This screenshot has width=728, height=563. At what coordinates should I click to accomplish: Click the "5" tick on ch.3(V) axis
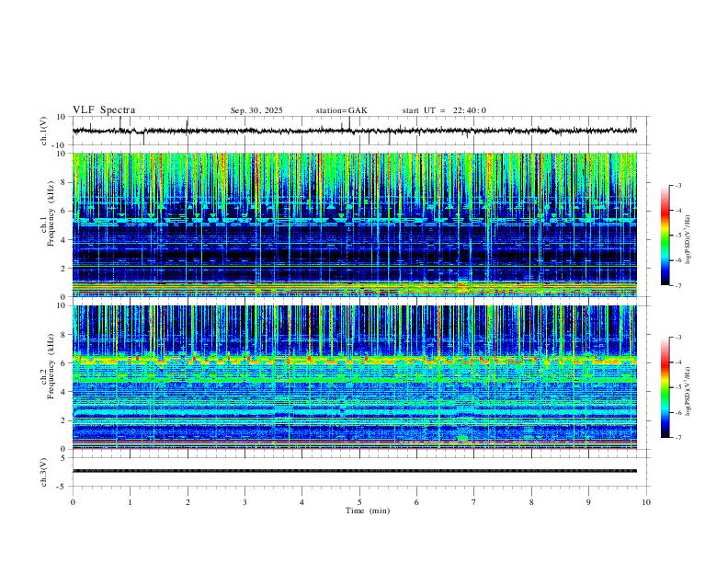pos(63,458)
